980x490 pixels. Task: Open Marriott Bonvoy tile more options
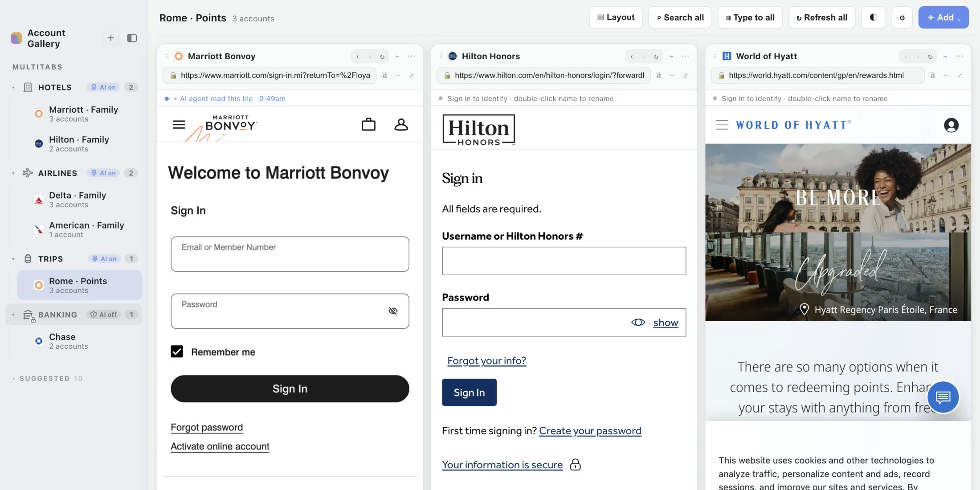(x=412, y=56)
